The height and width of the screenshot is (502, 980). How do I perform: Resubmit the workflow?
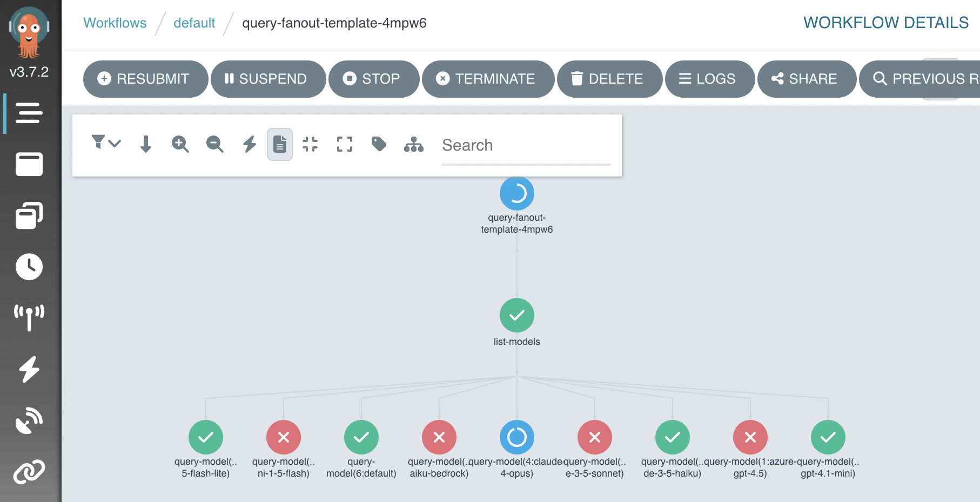point(145,79)
